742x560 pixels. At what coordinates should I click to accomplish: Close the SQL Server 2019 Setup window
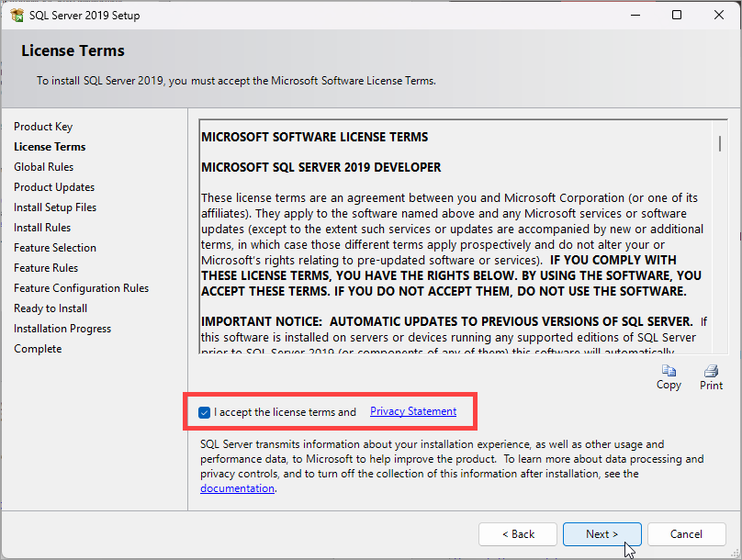719,15
